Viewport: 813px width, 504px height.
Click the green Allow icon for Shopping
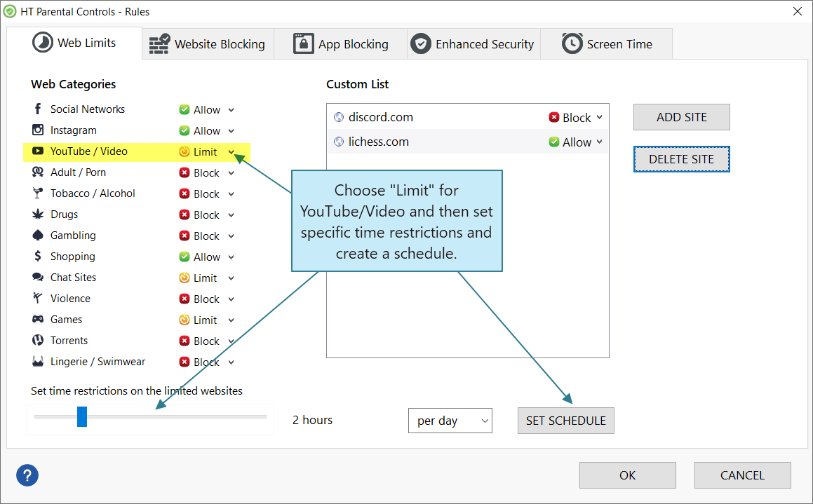click(184, 257)
